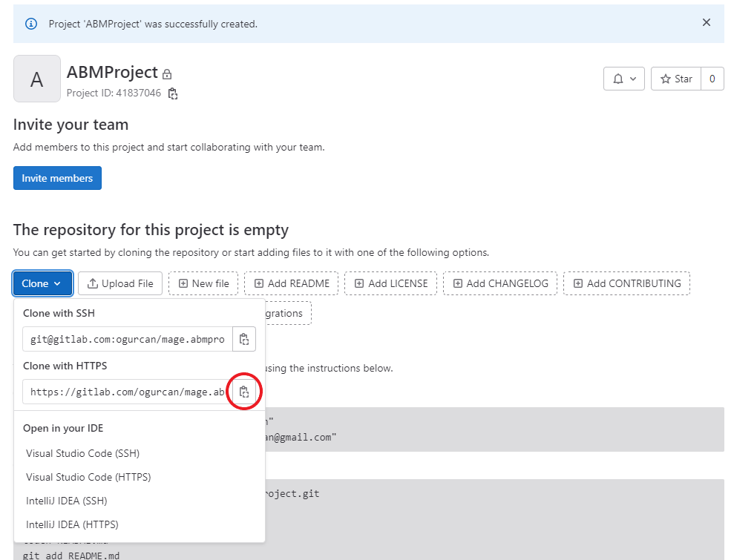Click the 'Invite your team' heading
Viewport: 734px width, 560px height.
(71, 125)
